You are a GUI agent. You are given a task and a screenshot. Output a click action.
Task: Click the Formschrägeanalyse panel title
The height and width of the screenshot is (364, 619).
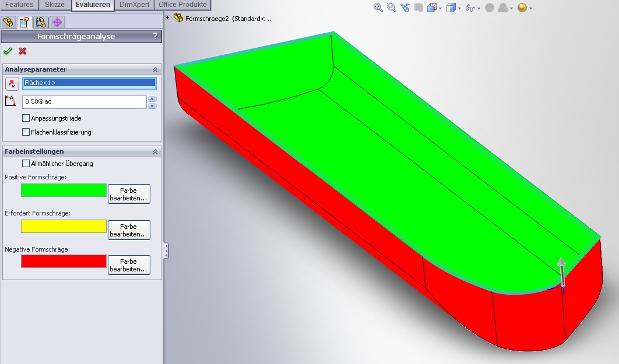pyautogui.click(x=76, y=36)
